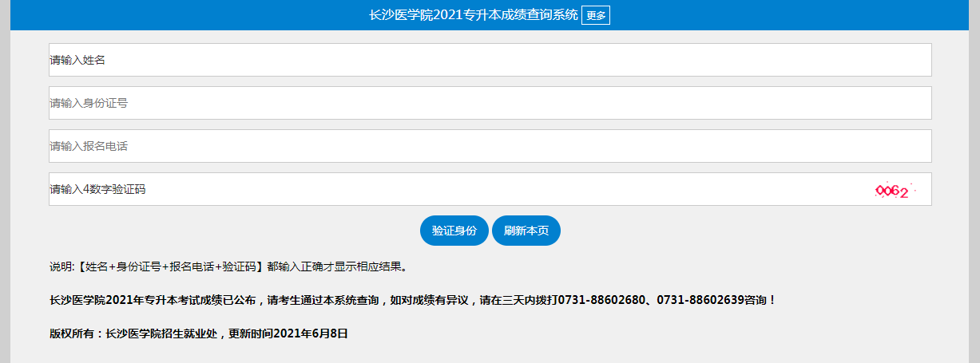Click the 请输入姓名 name input field
Image resolution: width=980 pixels, height=363 pixels.
point(490,60)
